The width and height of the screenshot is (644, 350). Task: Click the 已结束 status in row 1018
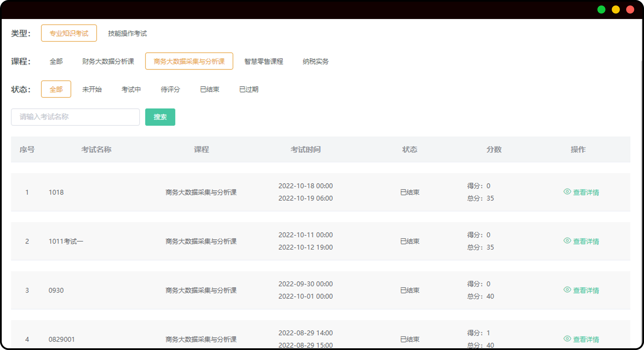click(x=410, y=192)
